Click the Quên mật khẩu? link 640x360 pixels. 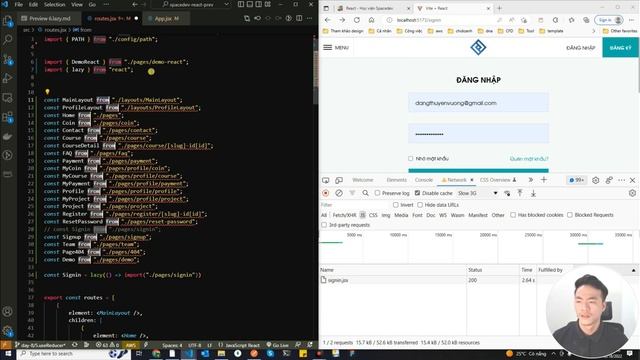[529, 159]
